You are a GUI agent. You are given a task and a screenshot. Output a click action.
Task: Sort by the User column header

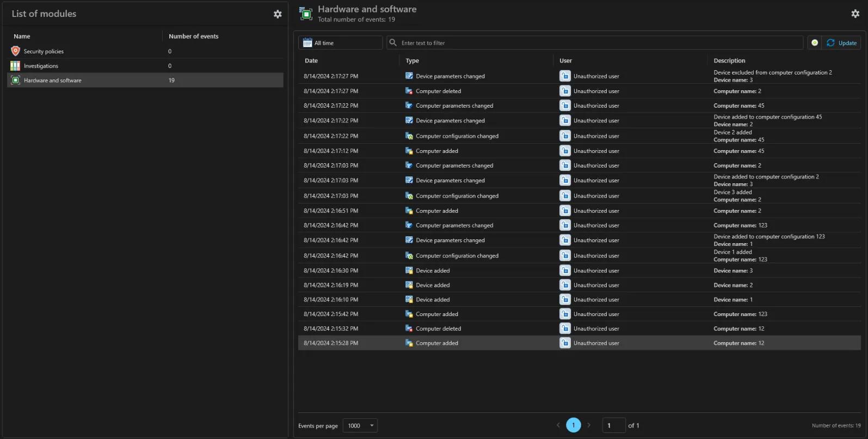[565, 60]
